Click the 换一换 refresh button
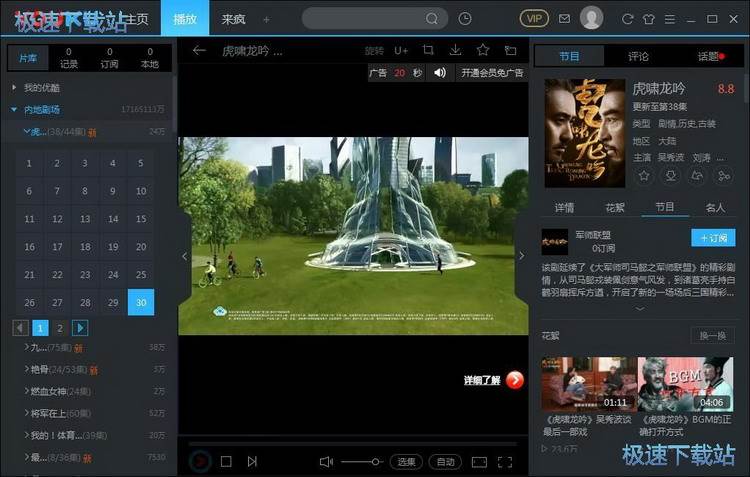The width and height of the screenshot is (750, 477). pyautogui.click(x=713, y=335)
